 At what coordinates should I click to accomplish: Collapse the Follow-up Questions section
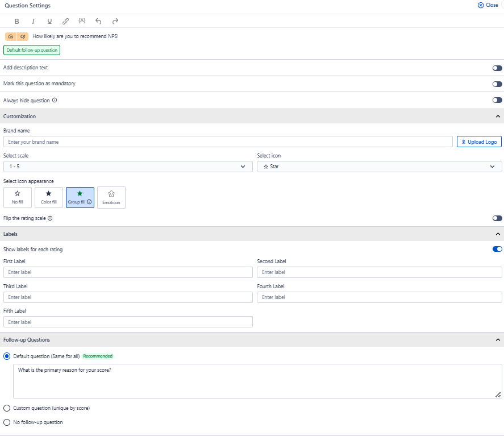pos(498,340)
